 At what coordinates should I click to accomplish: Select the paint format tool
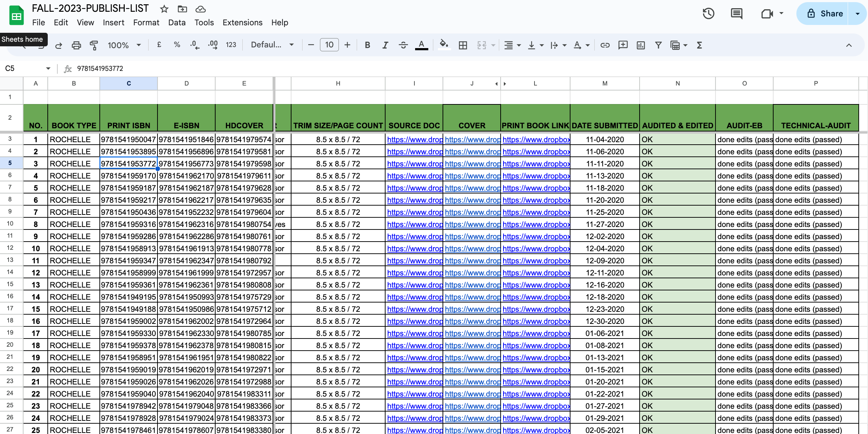click(94, 45)
